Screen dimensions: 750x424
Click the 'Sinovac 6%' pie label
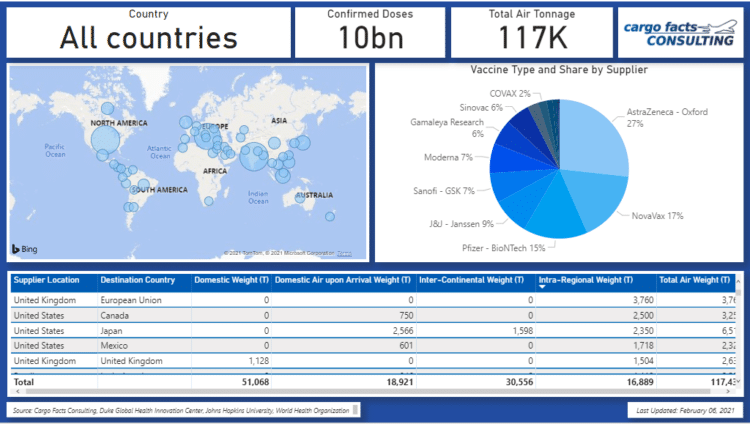point(481,108)
